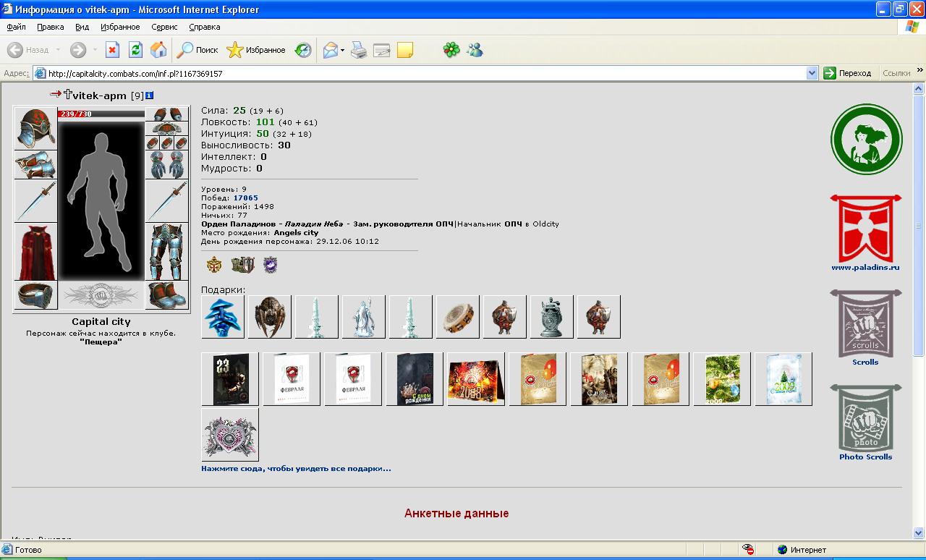
Task: Open the Правка menu
Action: [51, 27]
